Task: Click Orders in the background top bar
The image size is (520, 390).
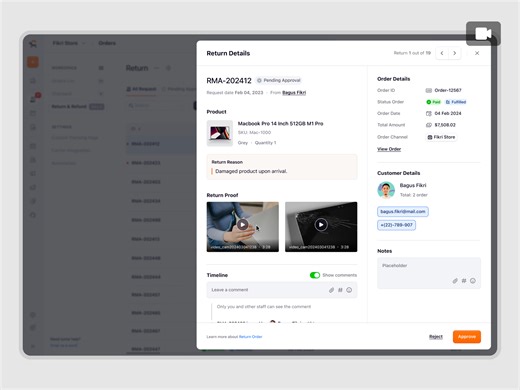Action: pyautogui.click(x=107, y=43)
